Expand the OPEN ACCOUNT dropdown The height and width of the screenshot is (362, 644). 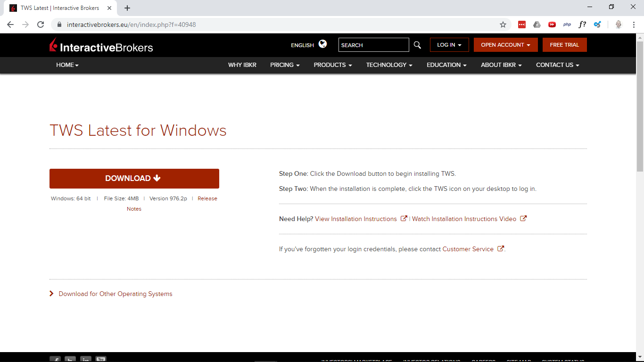(506, 45)
